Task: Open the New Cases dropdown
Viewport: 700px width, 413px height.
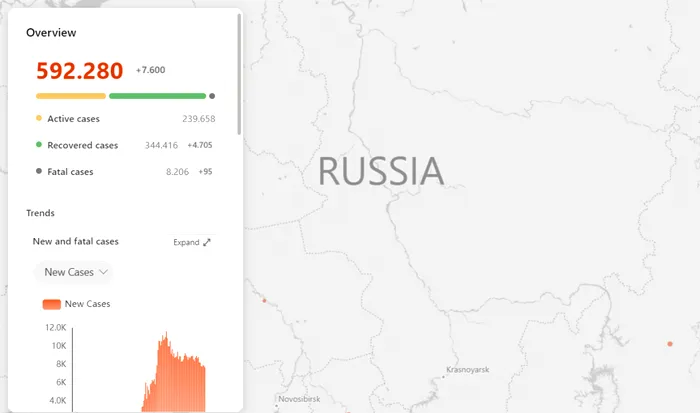Action: [x=74, y=272]
